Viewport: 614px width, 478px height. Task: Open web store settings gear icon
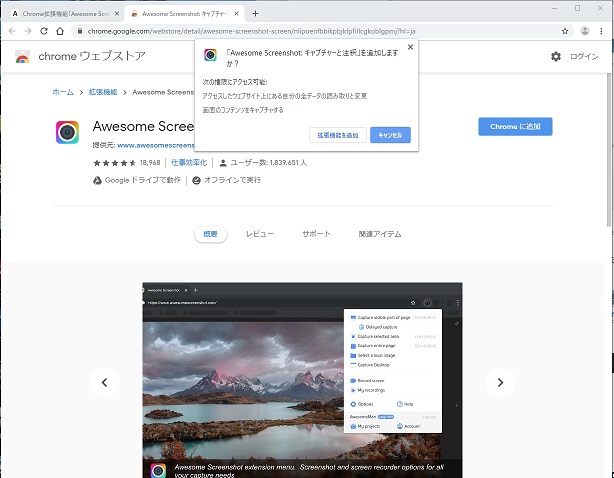coord(556,56)
